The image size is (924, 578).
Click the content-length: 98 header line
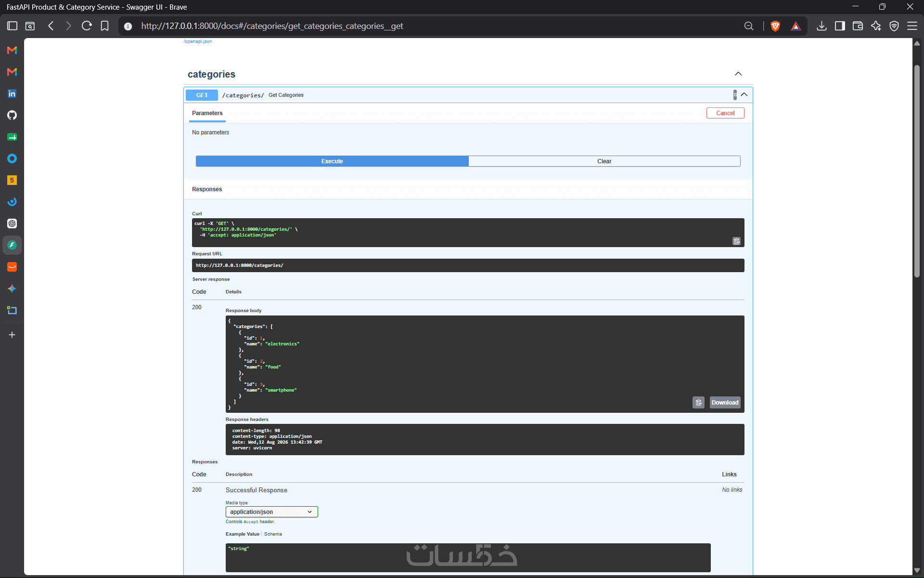coord(256,431)
